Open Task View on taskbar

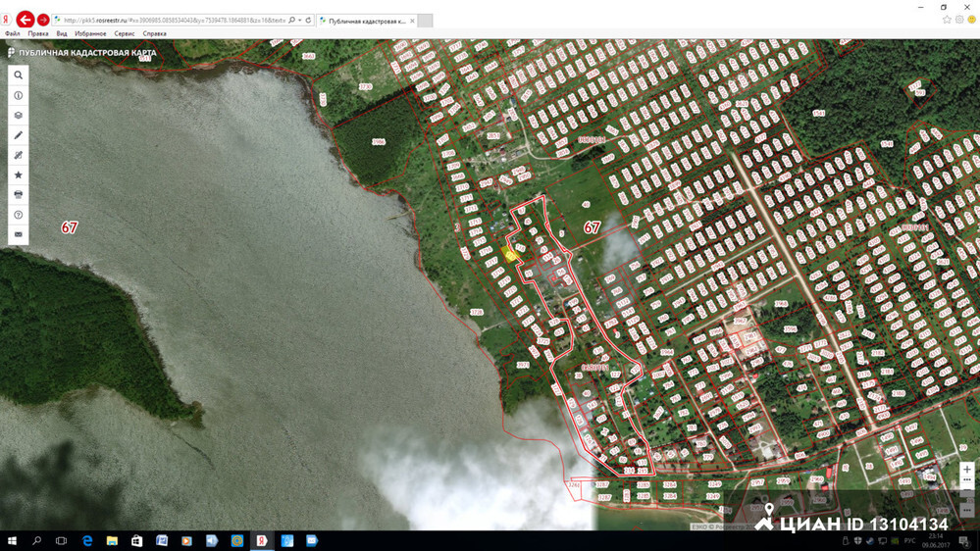point(61,541)
